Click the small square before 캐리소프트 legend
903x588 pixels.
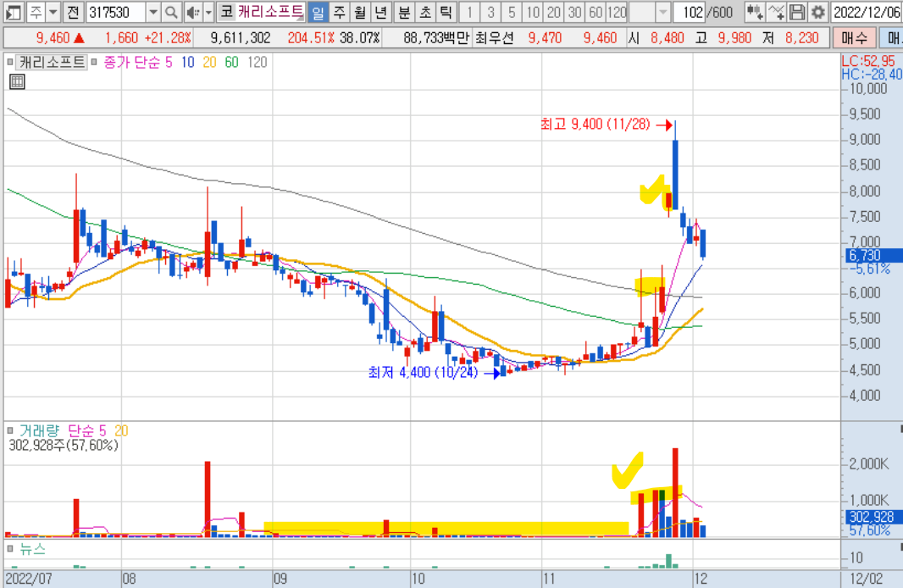pyautogui.click(x=10, y=62)
